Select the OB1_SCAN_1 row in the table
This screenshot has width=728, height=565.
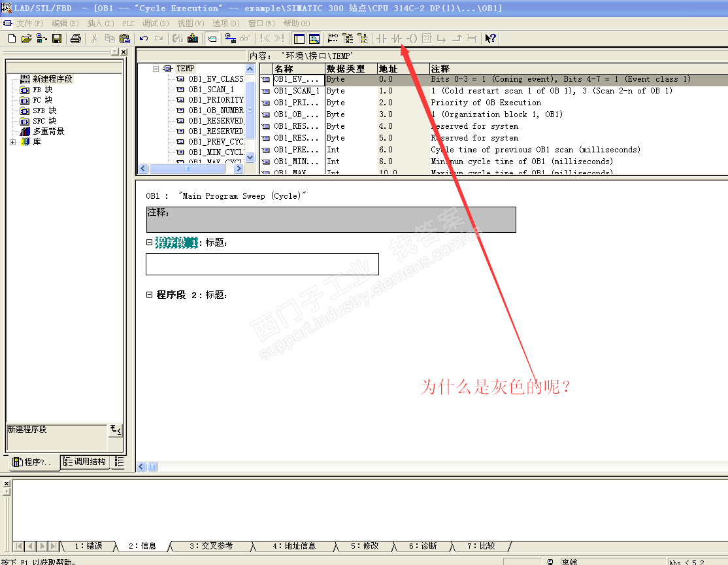click(494, 91)
